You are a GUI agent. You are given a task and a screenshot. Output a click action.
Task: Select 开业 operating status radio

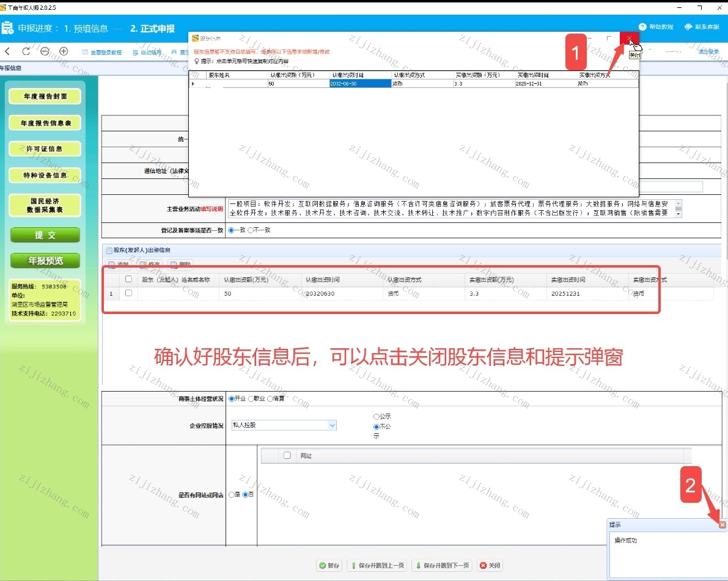(x=231, y=398)
